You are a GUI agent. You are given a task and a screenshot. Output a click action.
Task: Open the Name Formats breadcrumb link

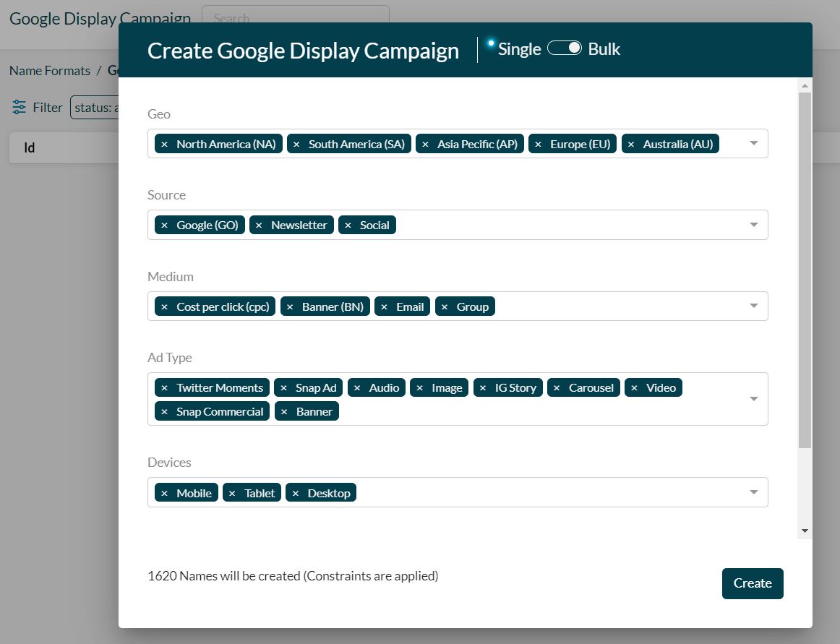tap(49, 70)
